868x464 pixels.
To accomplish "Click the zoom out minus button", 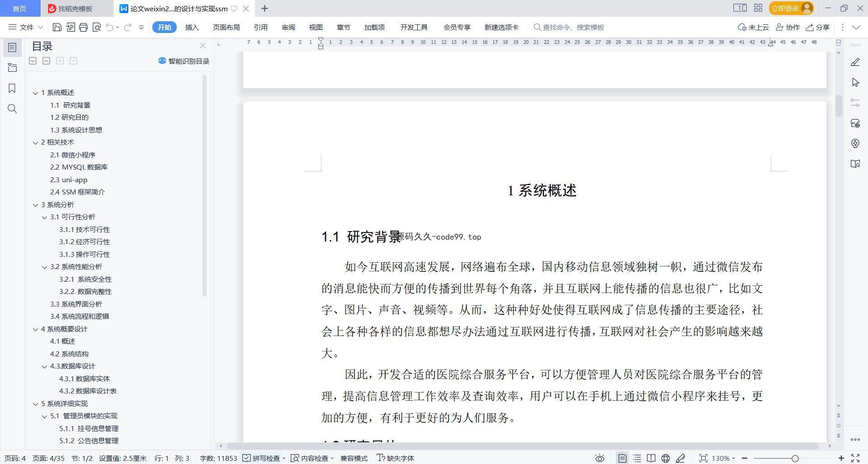I will 745,458.
